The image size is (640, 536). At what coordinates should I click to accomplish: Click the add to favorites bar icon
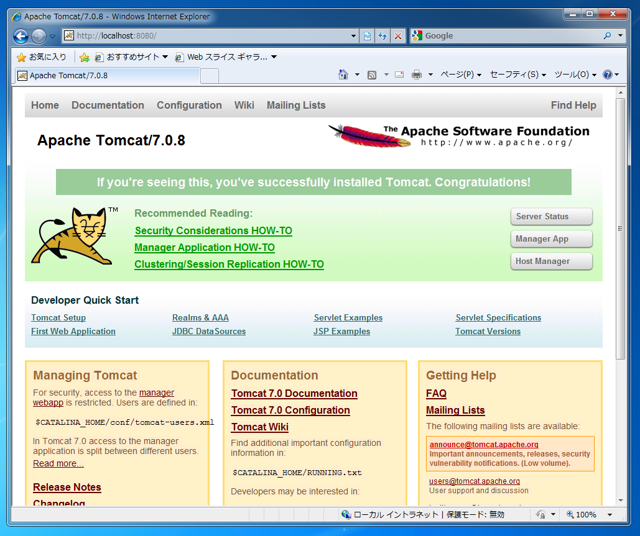click(84, 58)
